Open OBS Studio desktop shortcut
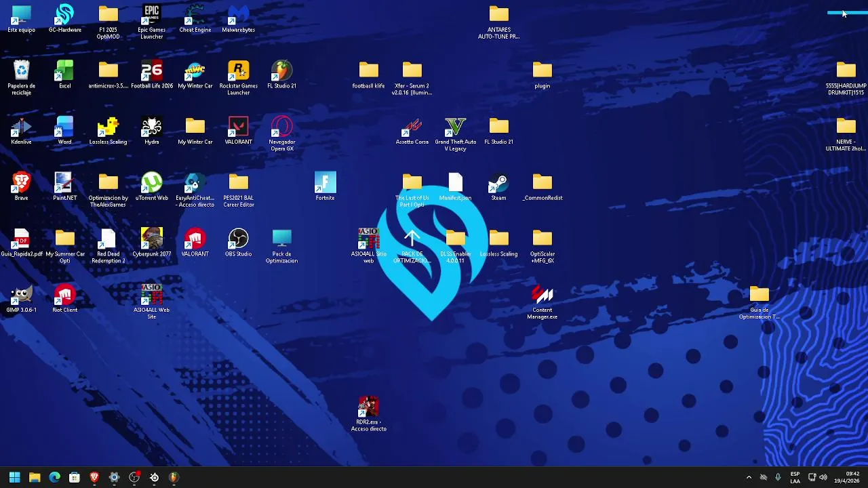 click(238, 243)
